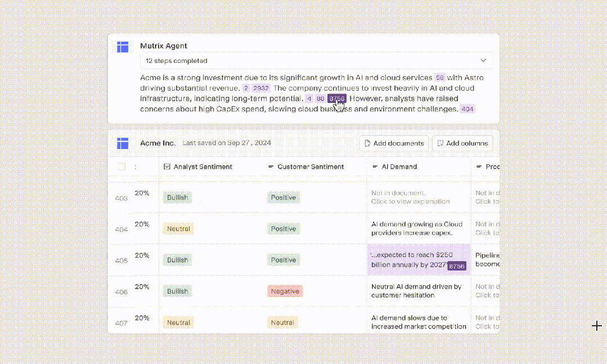Click the 8756 badge in the highlighted cell
Viewport: 607px width, 364px height.
click(x=456, y=266)
